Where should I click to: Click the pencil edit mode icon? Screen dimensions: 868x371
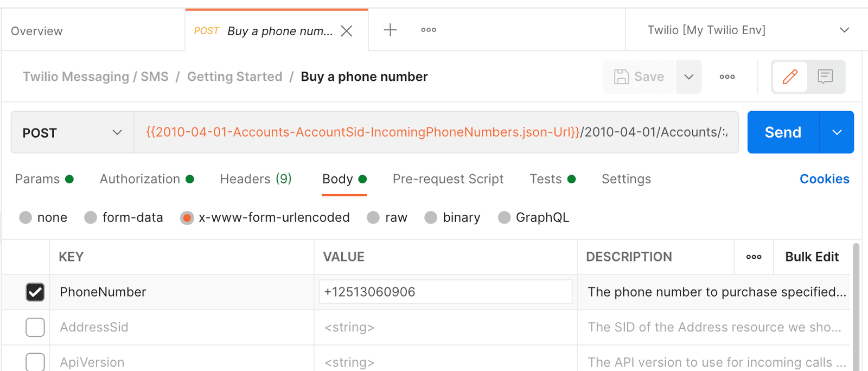[x=790, y=76]
